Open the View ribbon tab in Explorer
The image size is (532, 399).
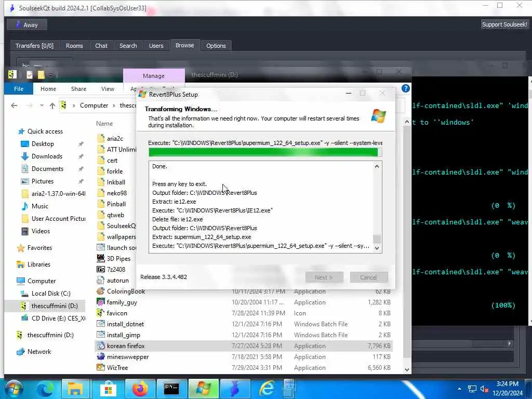(x=108, y=89)
